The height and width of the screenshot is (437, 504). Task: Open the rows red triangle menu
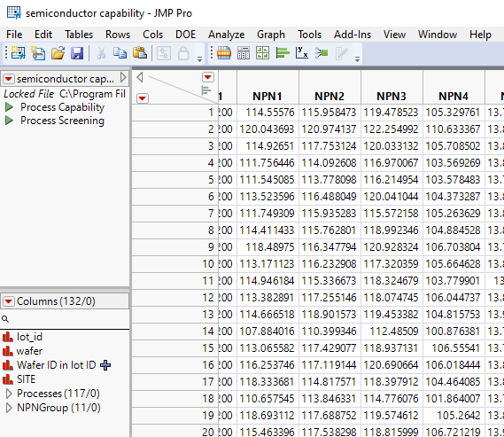coord(143,98)
